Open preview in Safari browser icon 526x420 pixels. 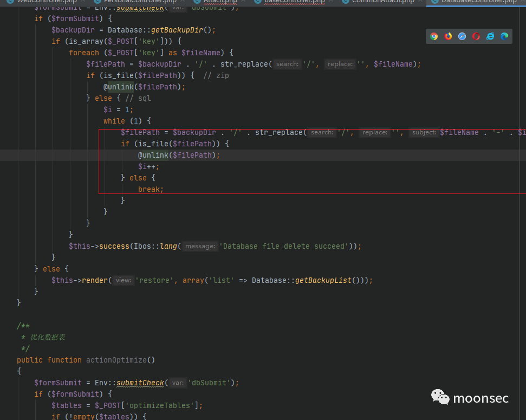462,36
